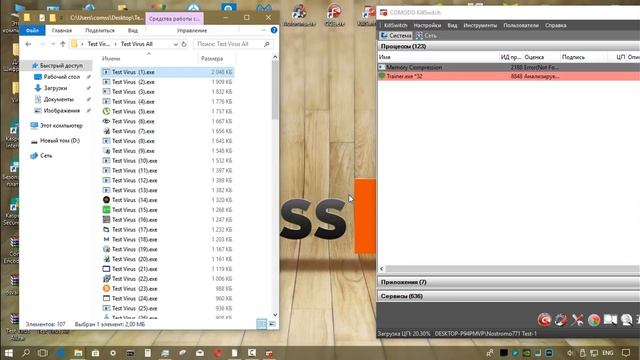Screen dimensions: 640x360
Task: Open the Справка menu in KillSwitch
Action: point(556,25)
